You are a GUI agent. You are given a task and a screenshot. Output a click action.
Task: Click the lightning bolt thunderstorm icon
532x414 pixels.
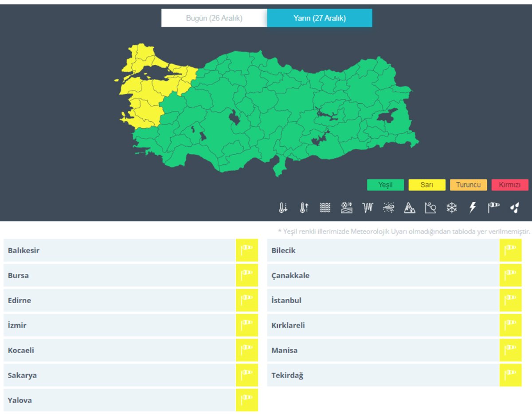coord(473,207)
